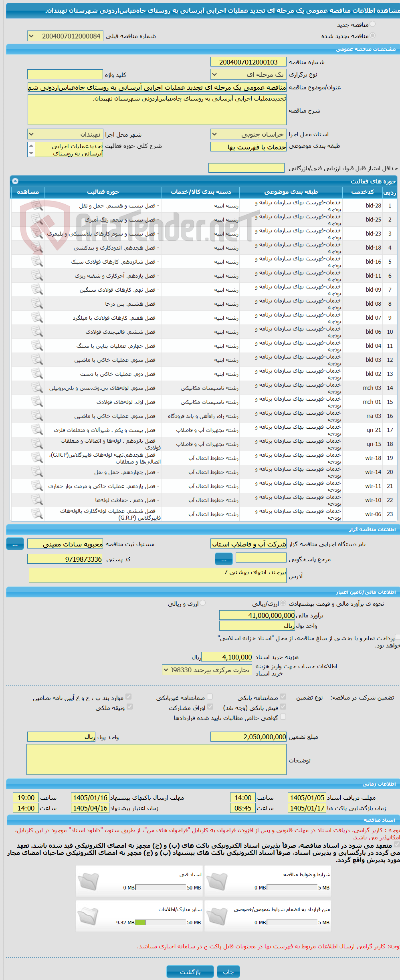Screen dimensions: 400x980
Task: Open view icon for row qri-21
Action: pyautogui.click(x=37, y=430)
